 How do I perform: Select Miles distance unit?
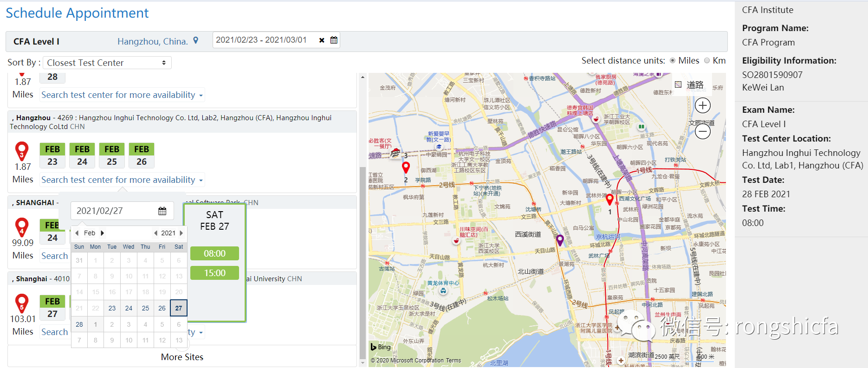672,60
